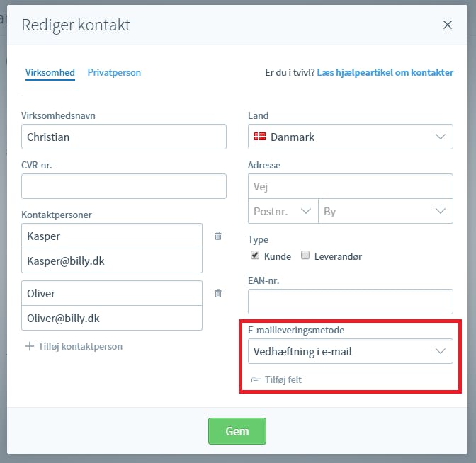The width and height of the screenshot is (476, 463).
Task: Toggle the Kunde checkbox
Action: (255, 255)
